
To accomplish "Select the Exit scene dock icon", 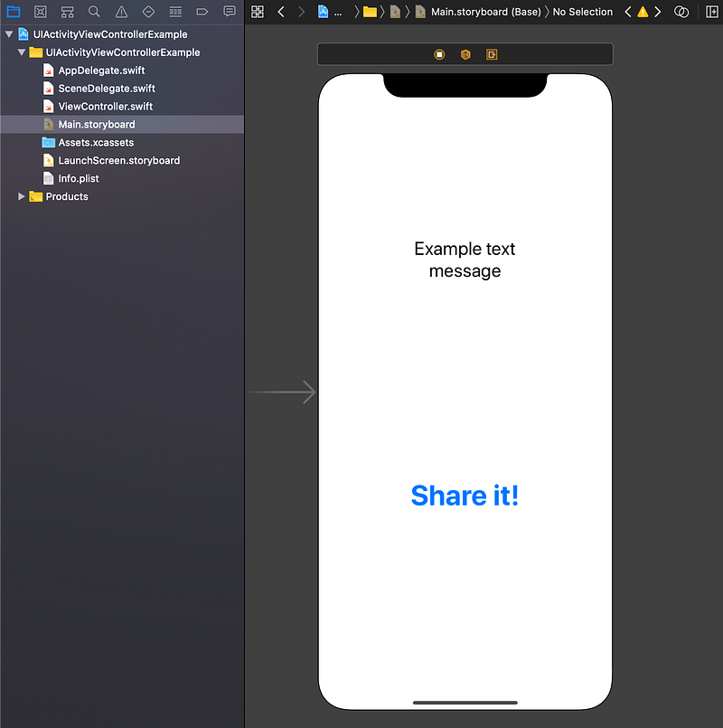I will click(492, 55).
